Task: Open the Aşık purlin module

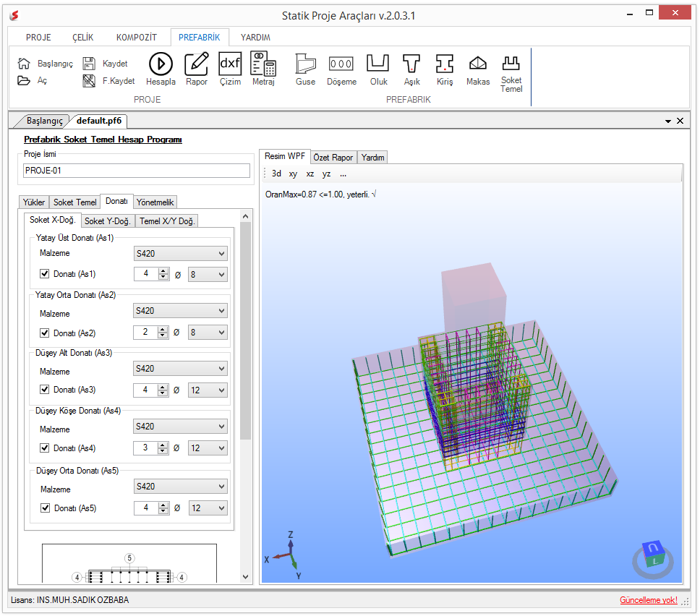Action: [411, 64]
